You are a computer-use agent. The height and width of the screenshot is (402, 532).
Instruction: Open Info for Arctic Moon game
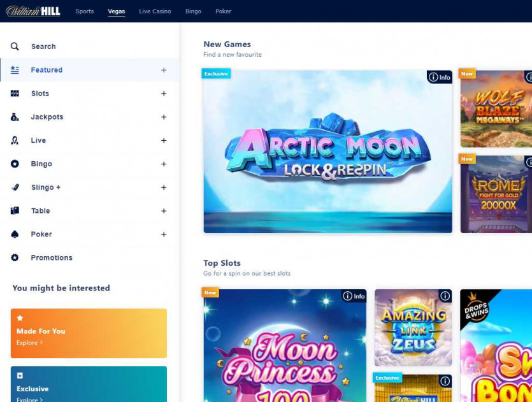coord(440,77)
